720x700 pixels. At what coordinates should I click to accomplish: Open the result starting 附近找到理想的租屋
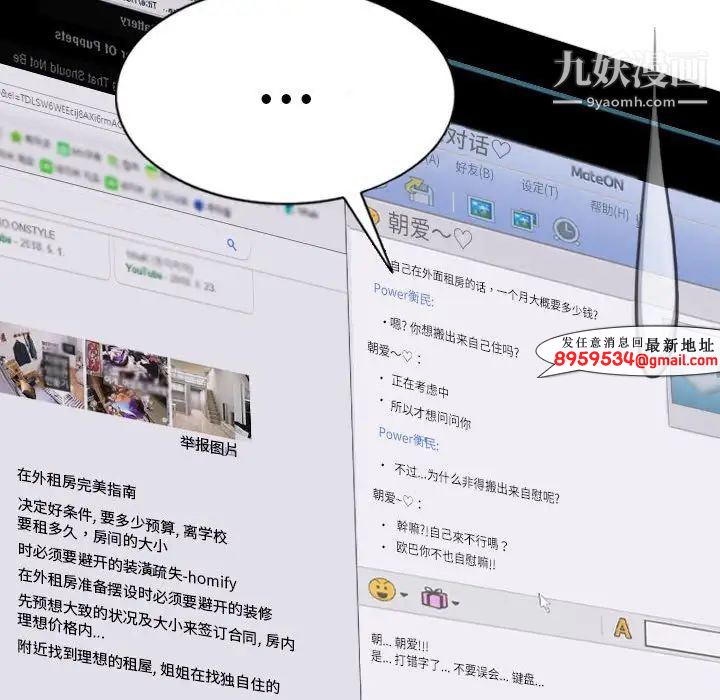pos(148,669)
